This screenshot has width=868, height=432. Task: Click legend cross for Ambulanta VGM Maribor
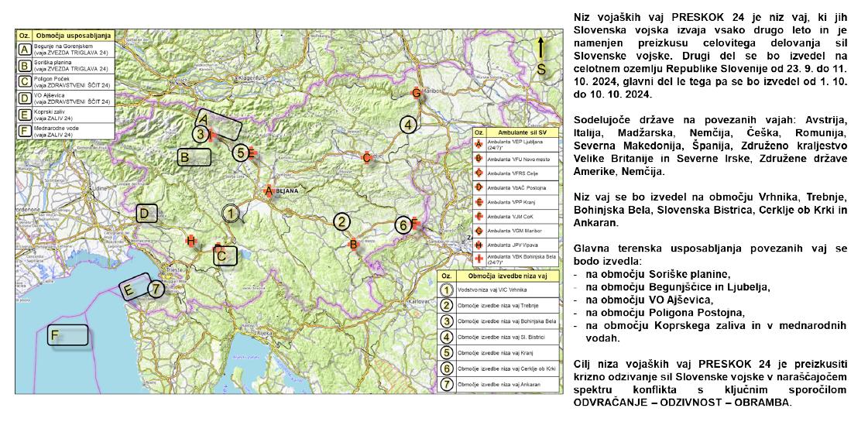point(479,230)
